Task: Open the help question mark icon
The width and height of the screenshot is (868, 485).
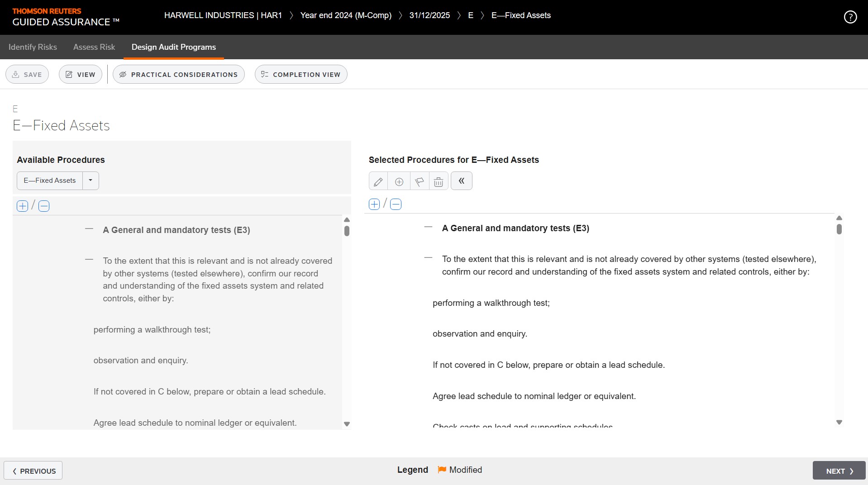Action: (850, 17)
